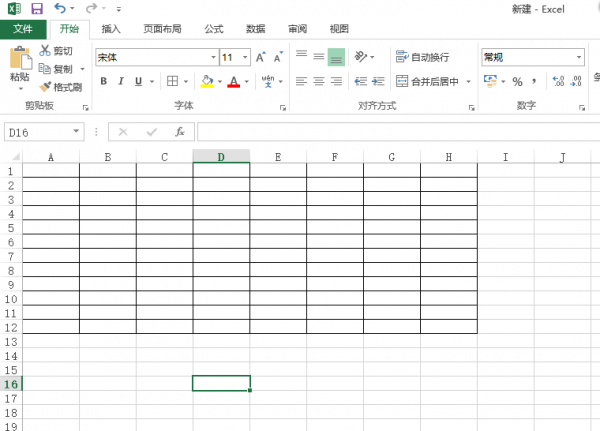Click the Wrap Text (自动换行) button
The height and width of the screenshot is (431, 600).
pos(423,57)
